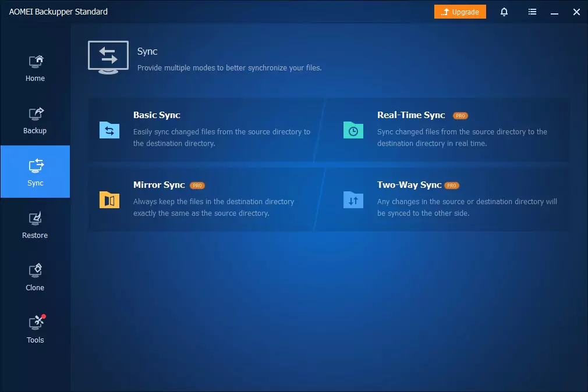This screenshot has width=588, height=392.
Task: Choose the Real-Time Sync title
Action: click(411, 115)
